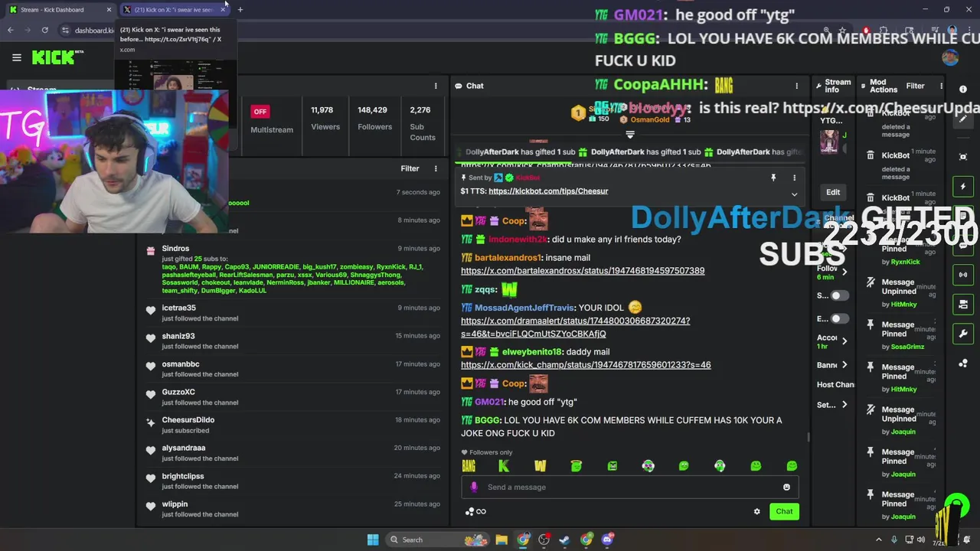Expand the Banned row arrow
980x551 pixels.
pos(844,365)
